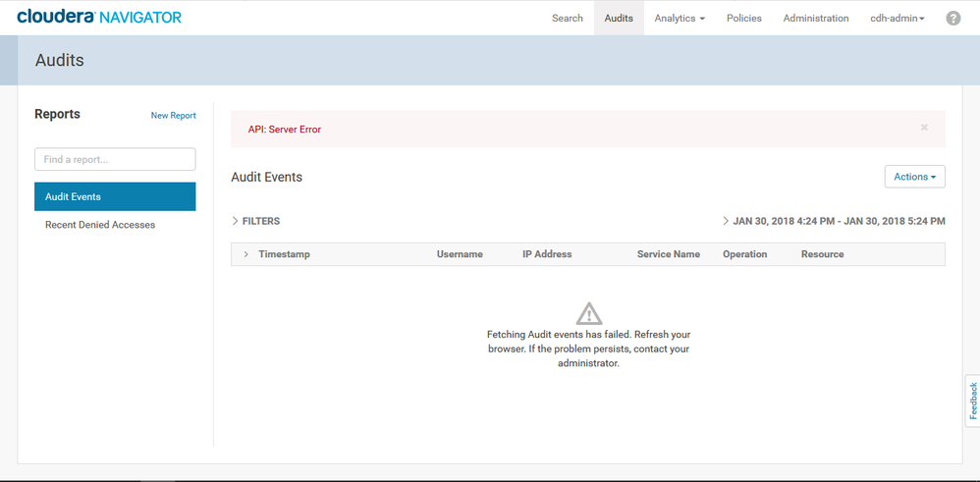The image size is (980, 482).
Task: Open the cdh-admin user menu
Action: (x=898, y=18)
